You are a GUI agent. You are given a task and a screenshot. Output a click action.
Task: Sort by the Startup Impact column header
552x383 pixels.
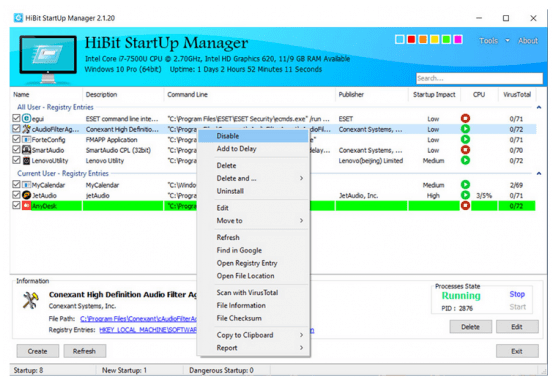434,94
